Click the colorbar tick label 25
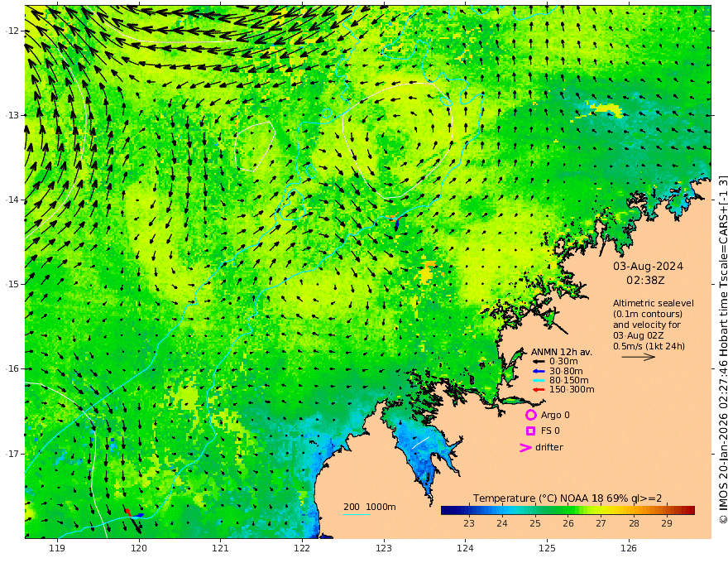Screen dimensions: 728x563 [535, 523]
